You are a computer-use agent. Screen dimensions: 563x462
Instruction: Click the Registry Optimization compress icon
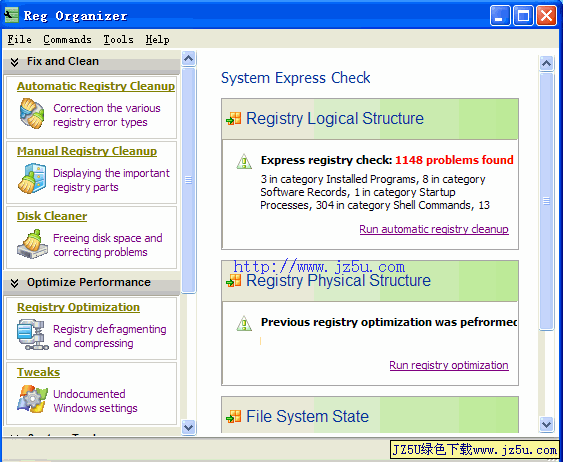(x=32, y=335)
